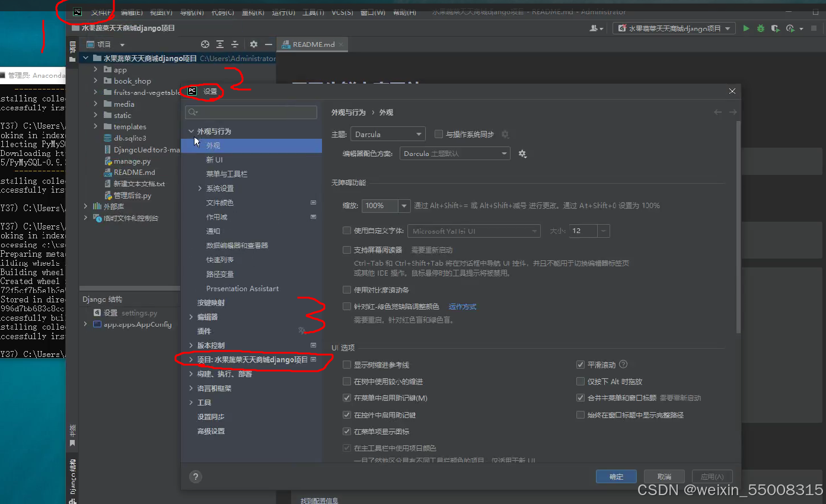Run with coverage using the shield icon
The height and width of the screenshot is (504, 826).
pyautogui.click(x=775, y=28)
